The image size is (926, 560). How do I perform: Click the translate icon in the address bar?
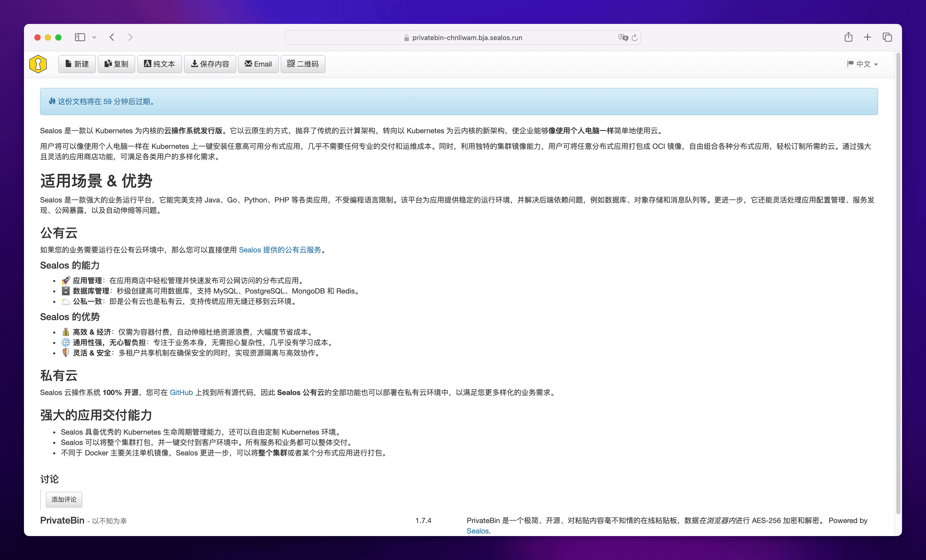[x=623, y=37]
